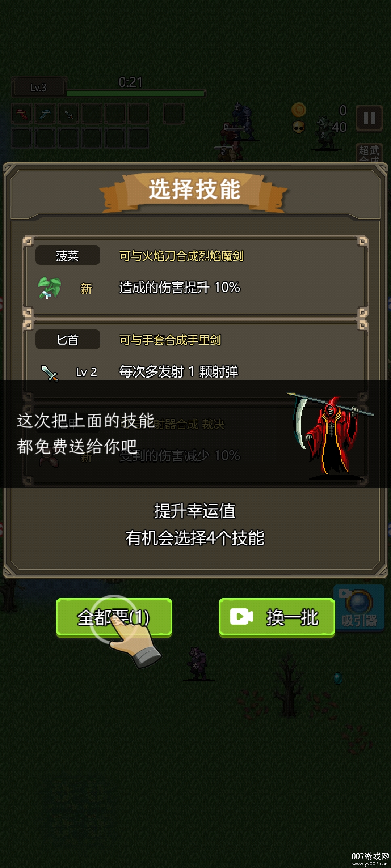Click the video camera icon on 换一批

241,617
